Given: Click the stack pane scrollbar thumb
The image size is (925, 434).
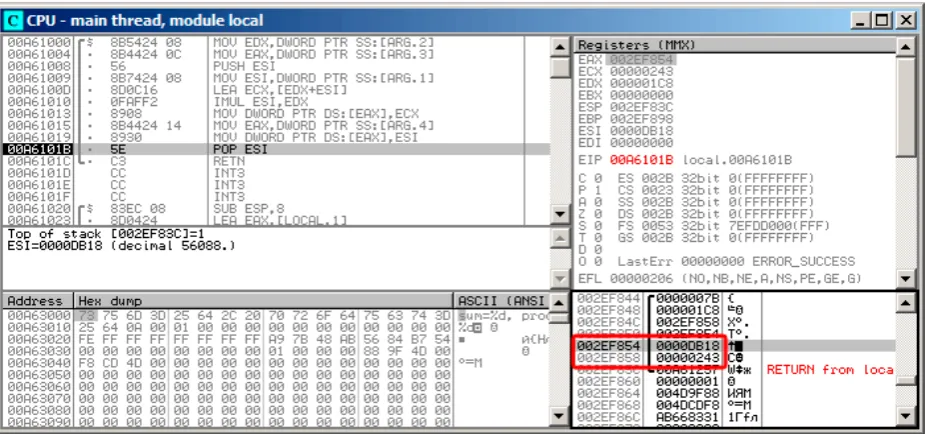Looking at the screenshot, I should tap(906, 380).
